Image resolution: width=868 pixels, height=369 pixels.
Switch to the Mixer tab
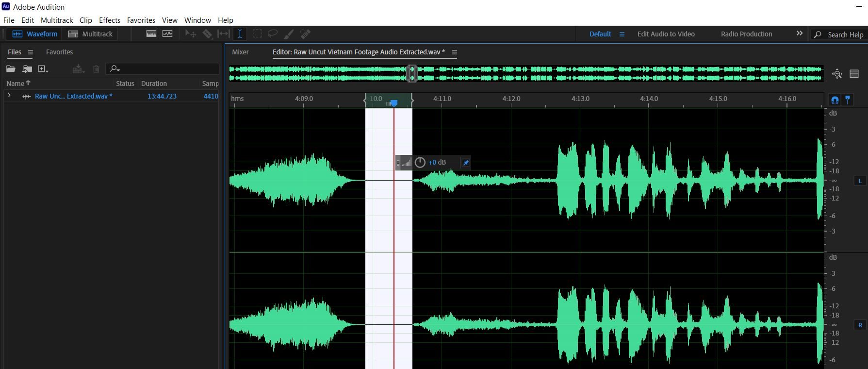[240, 52]
